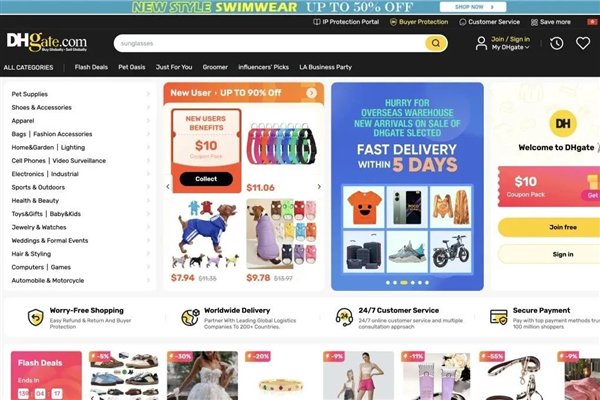The height and width of the screenshot is (400, 600).
Task: Select the last carousel dot indicator
Action: pyautogui.click(x=427, y=282)
